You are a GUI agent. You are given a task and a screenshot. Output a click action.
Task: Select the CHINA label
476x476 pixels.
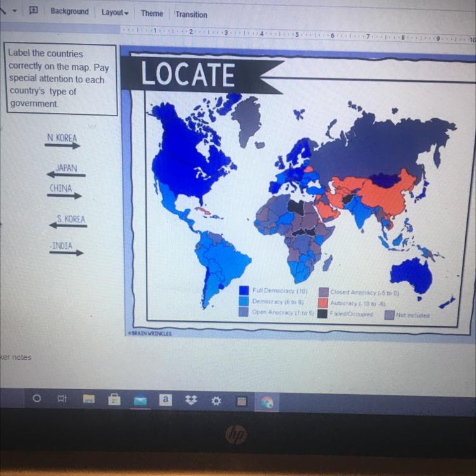pos(61,188)
